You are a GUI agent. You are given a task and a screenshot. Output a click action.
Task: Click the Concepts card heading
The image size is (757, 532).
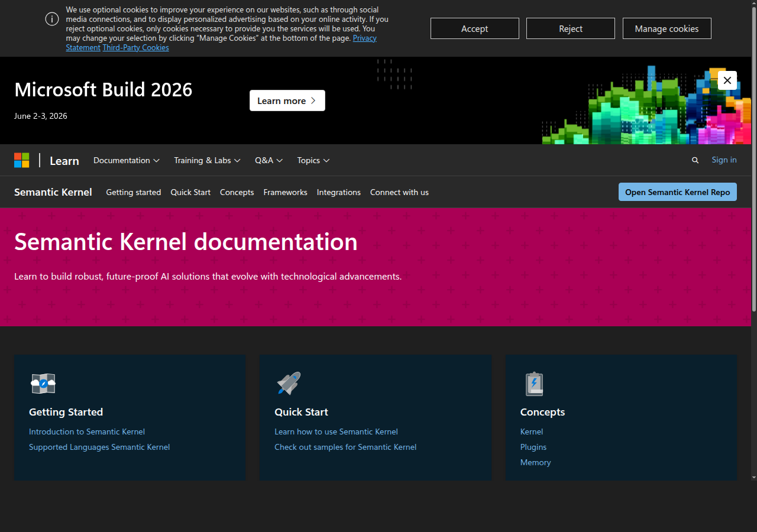pyautogui.click(x=542, y=412)
